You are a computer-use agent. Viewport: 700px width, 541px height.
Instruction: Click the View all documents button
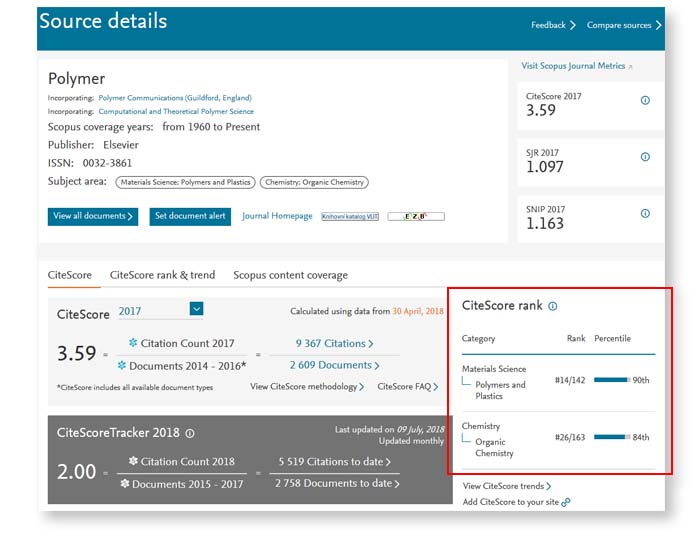click(93, 216)
